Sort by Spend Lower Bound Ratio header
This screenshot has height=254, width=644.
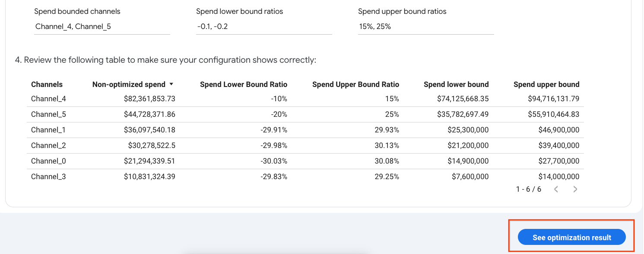click(243, 84)
